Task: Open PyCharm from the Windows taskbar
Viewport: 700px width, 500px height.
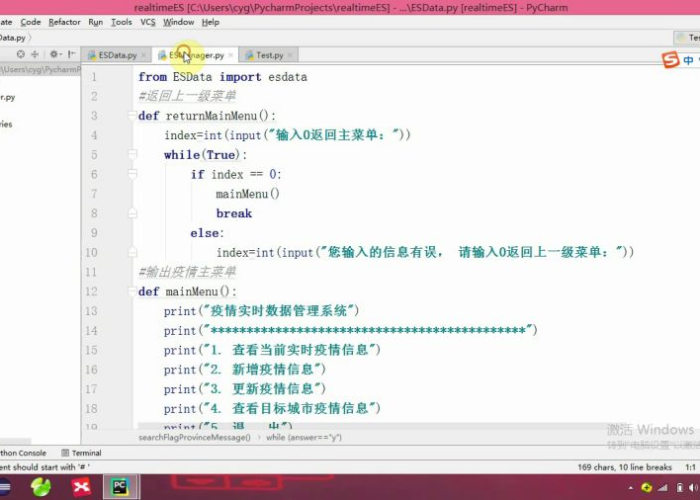Action: 120,487
